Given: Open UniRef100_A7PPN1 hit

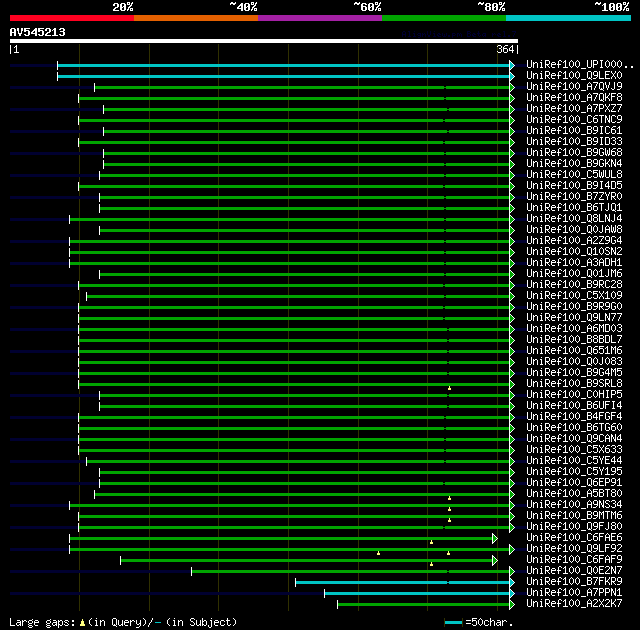Looking at the screenshot, I should pyautogui.click(x=574, y=593).
